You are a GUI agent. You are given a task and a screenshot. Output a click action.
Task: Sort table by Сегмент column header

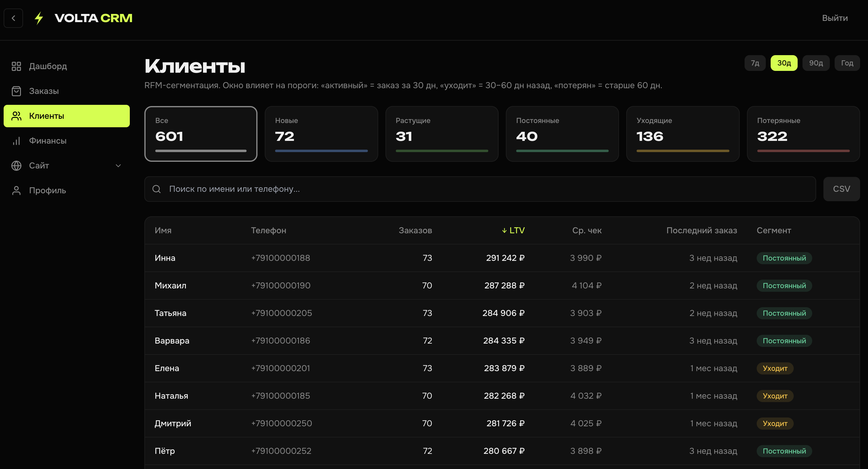[x=774, y=231]
